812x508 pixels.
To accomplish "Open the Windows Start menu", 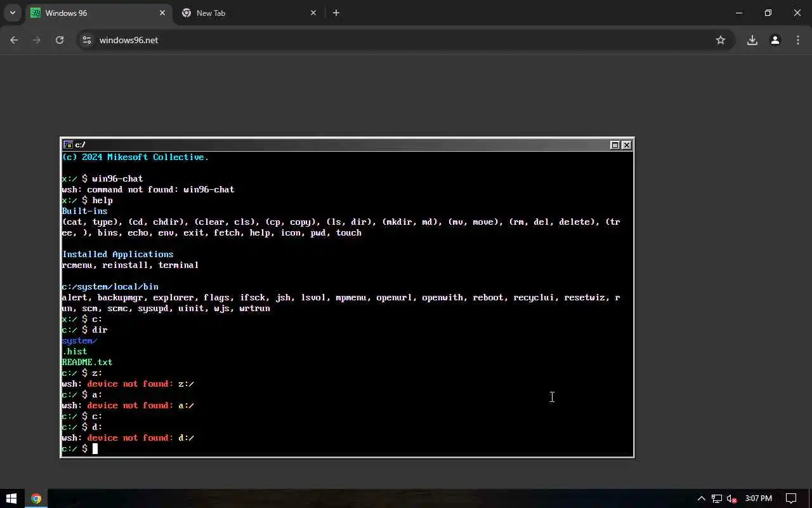I will [11, 498].
